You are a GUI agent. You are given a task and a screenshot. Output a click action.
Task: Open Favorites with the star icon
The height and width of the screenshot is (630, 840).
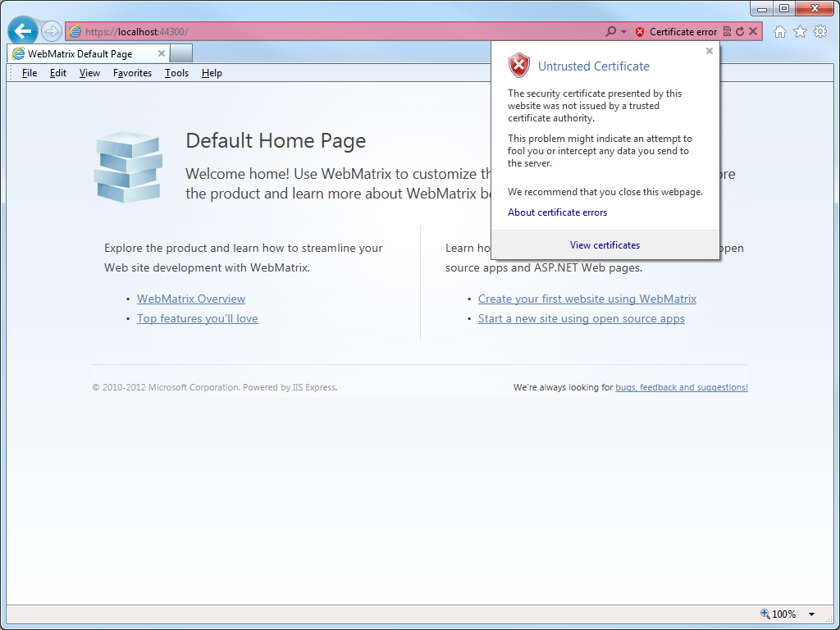click(800, 32)
